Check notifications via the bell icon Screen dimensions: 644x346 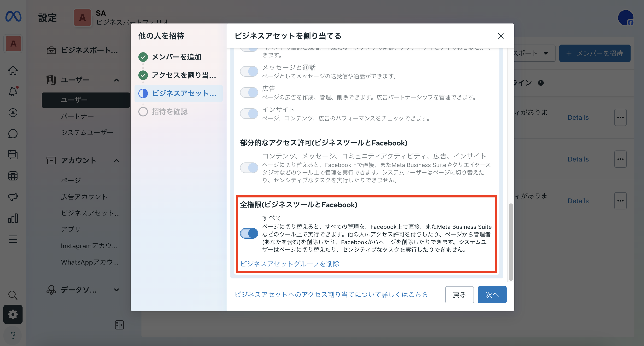pyautogui.click(x=13, y=92)
